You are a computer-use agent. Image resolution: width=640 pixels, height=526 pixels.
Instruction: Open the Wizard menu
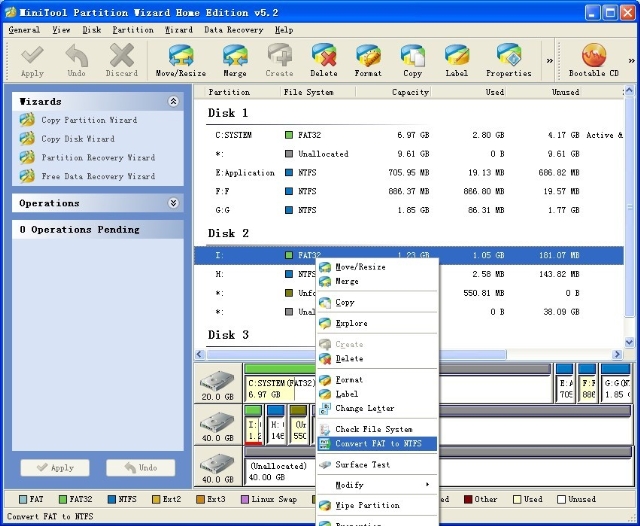pos(179,30)
